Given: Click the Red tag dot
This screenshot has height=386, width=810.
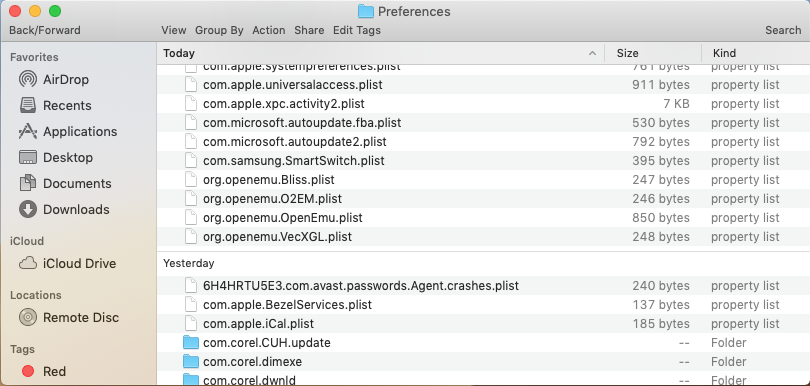Looking at the screenshot, I should click(x=28, y=371).
